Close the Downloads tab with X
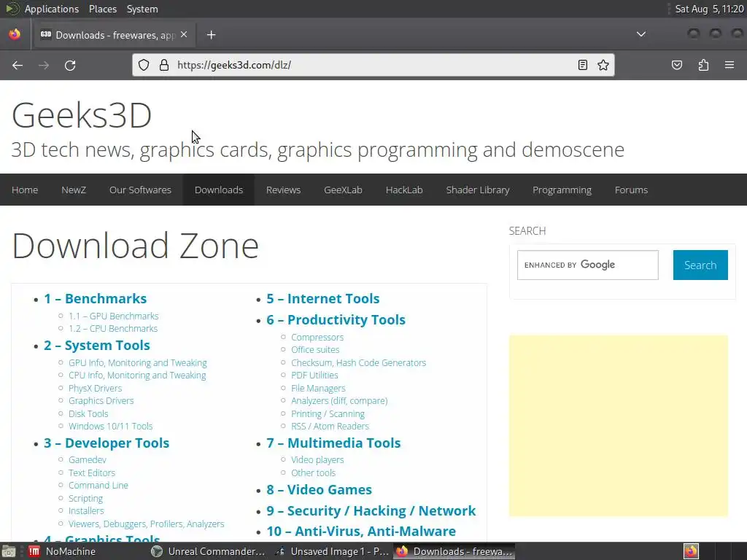747x560 pixels. [x=184, y=35]
